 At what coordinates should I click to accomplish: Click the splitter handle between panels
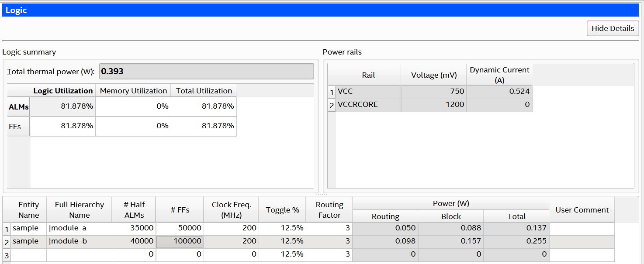click(322, 194)
